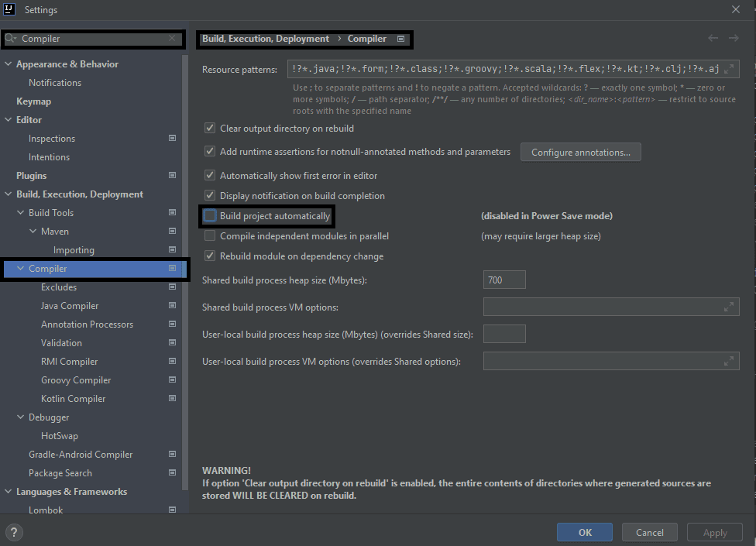
Task: Click the Resource patterns text field
Action: point(513,69)
